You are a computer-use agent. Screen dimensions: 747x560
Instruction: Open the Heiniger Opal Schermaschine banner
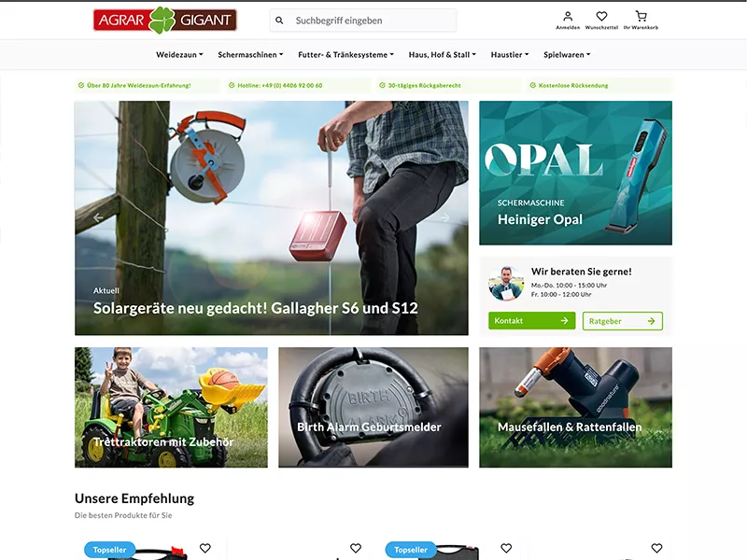tap(575, 173)
